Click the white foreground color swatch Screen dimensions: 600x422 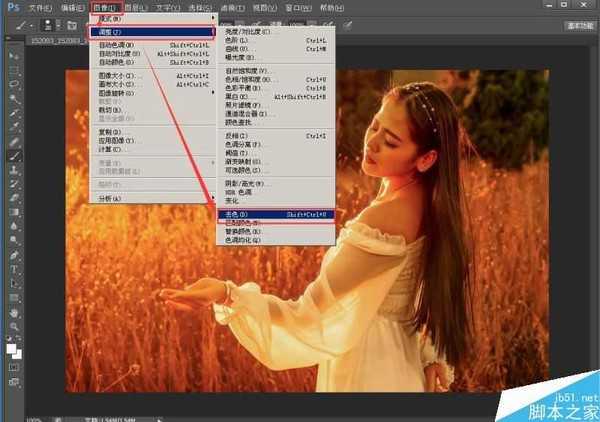[x=12, y=348]
